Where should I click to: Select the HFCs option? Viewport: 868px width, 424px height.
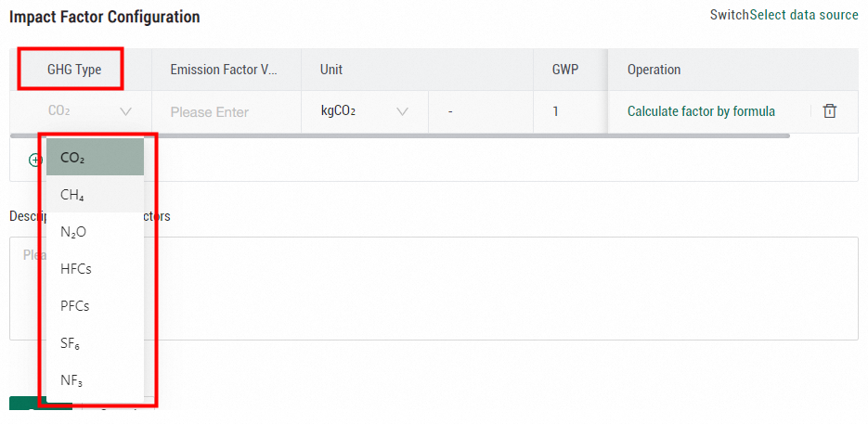[x=95, y=269]
